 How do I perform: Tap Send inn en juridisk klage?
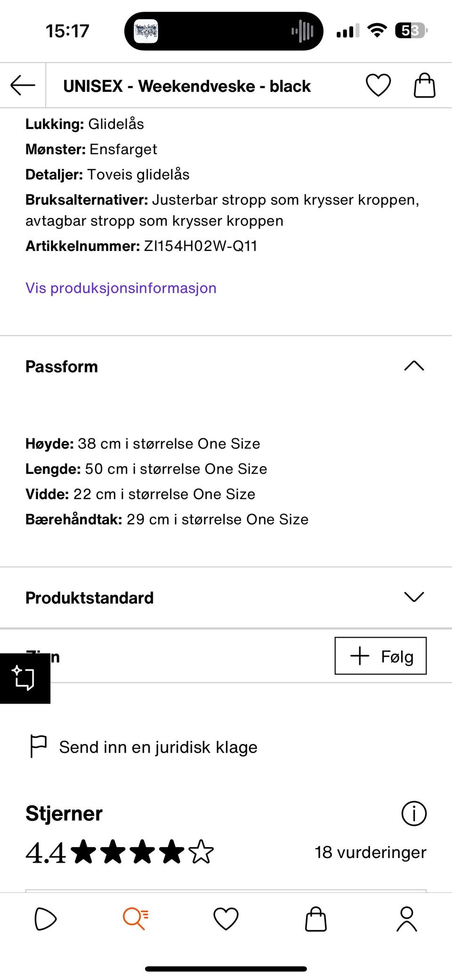pos(158,747)
